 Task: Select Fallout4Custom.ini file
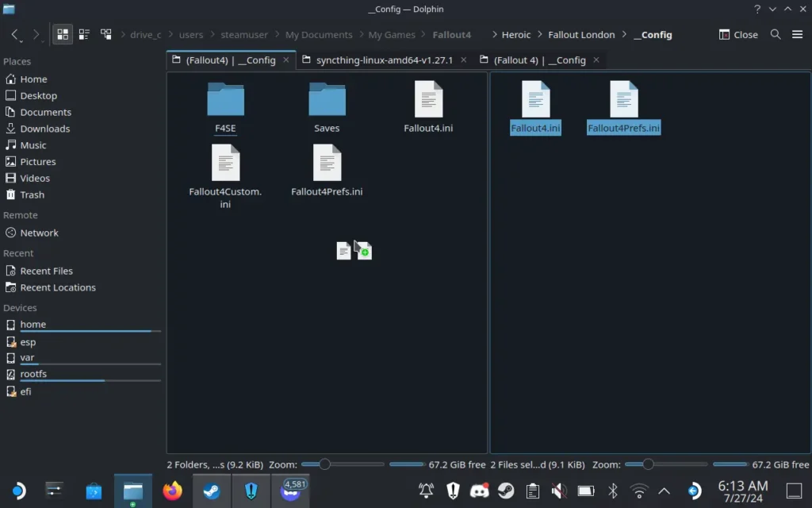225,177
